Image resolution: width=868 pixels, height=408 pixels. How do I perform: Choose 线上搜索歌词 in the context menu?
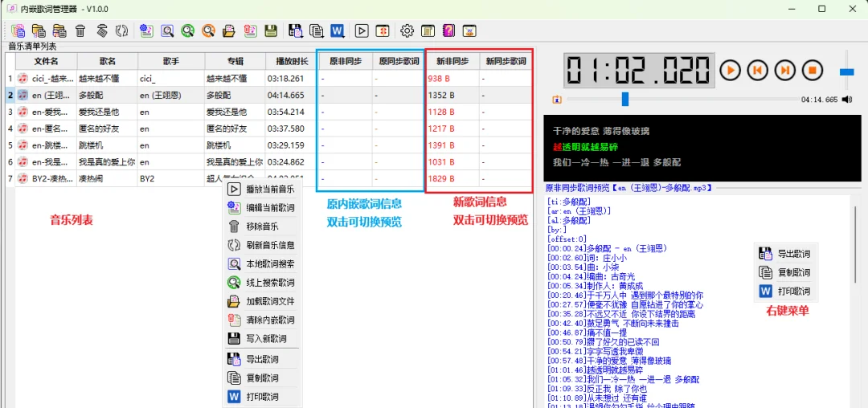[262, 283]
